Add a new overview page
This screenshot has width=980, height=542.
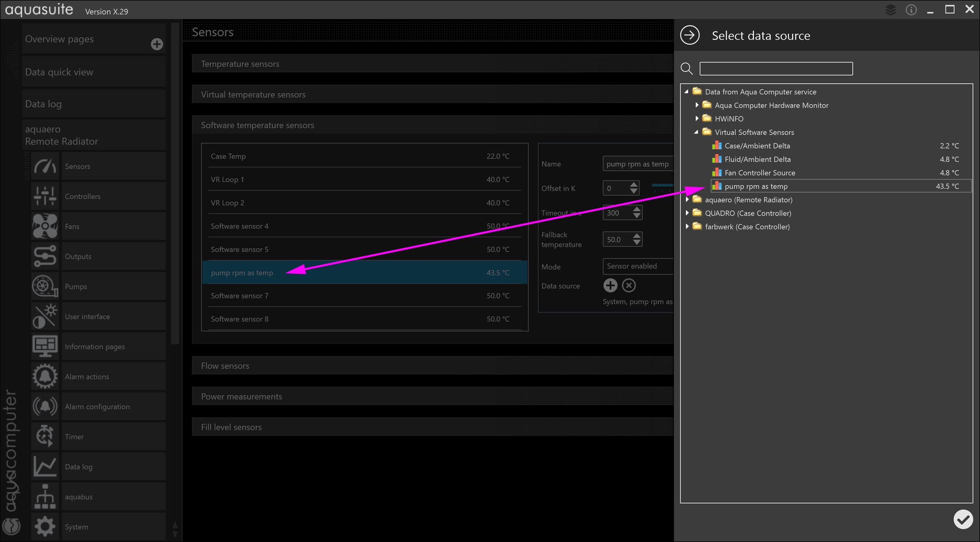157,44
